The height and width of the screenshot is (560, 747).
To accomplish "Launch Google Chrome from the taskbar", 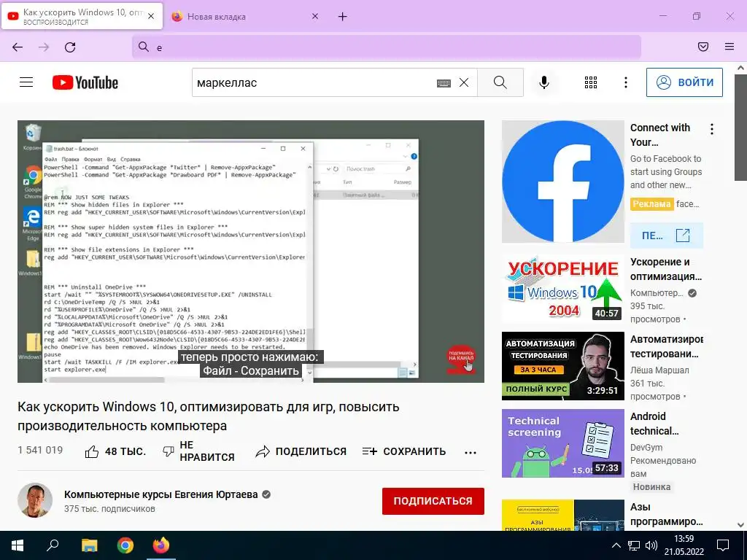I will 125,545.
